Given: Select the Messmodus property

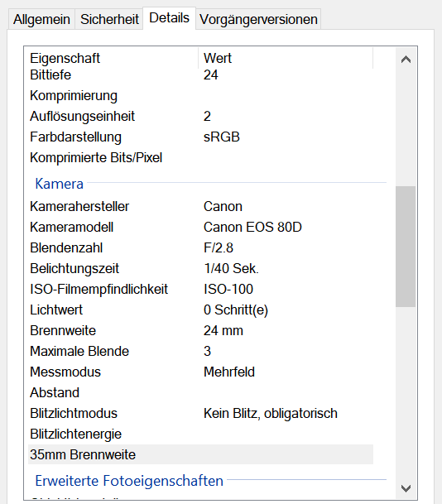Looking at the screenshot, I should coord(200,372).
